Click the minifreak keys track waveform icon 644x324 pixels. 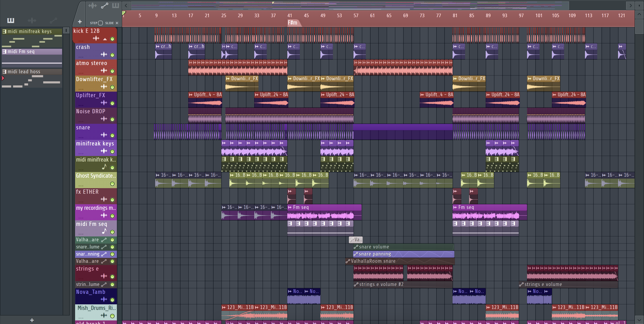[104, 151]
